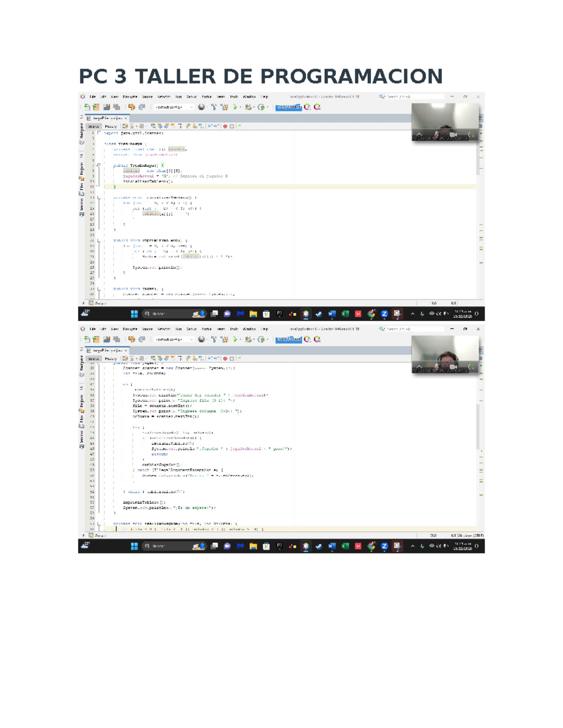Open Projects side panel in lower window
The width and height of the screenshot is (563, 728).
(82, 404)
